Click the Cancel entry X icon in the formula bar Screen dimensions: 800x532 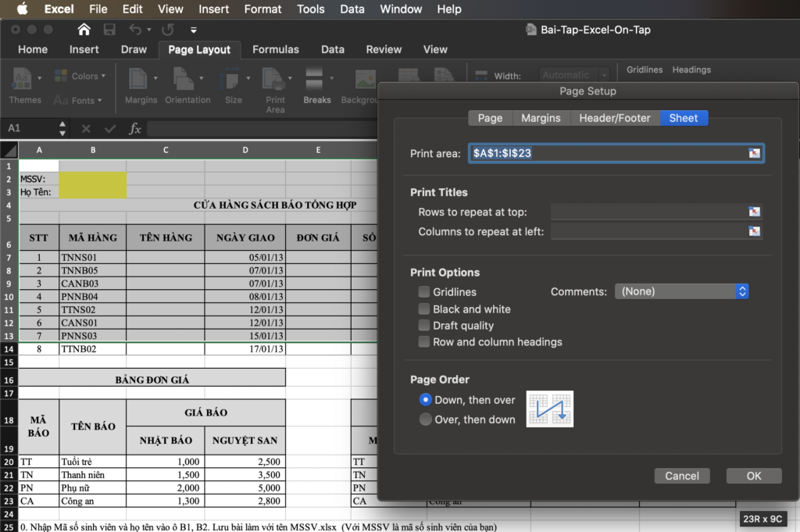[86, 129]
